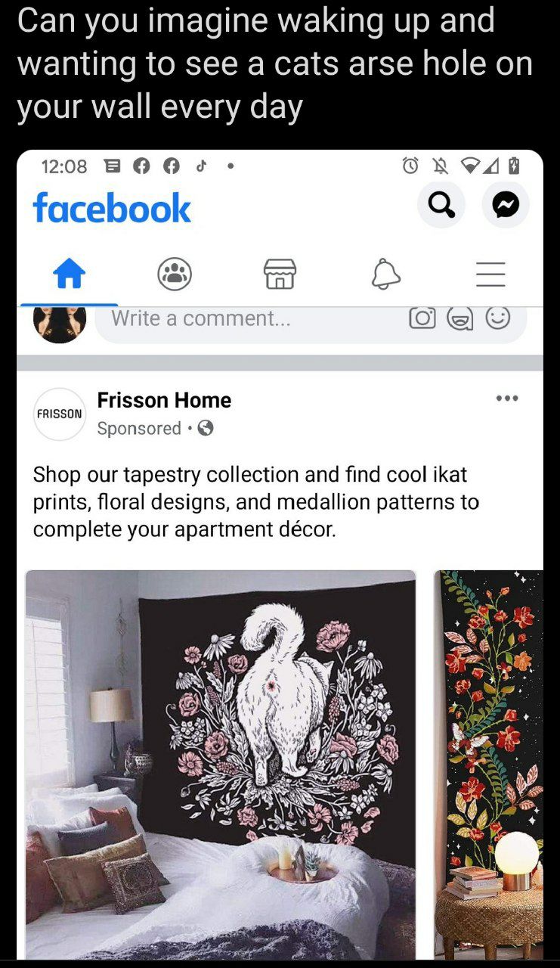Open the Notifications bell icon
Image resolution: width=560 pixels, height=968 pixels.
tap(385, 273)
